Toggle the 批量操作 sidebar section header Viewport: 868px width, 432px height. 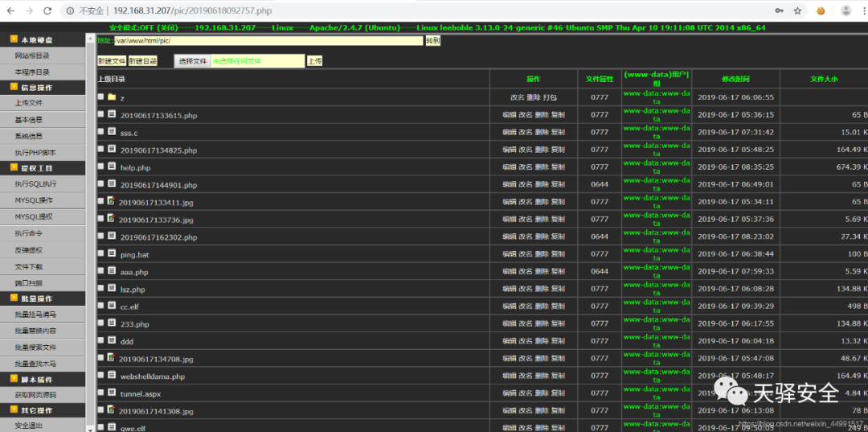pyautogui.click(x=43, y=298)
